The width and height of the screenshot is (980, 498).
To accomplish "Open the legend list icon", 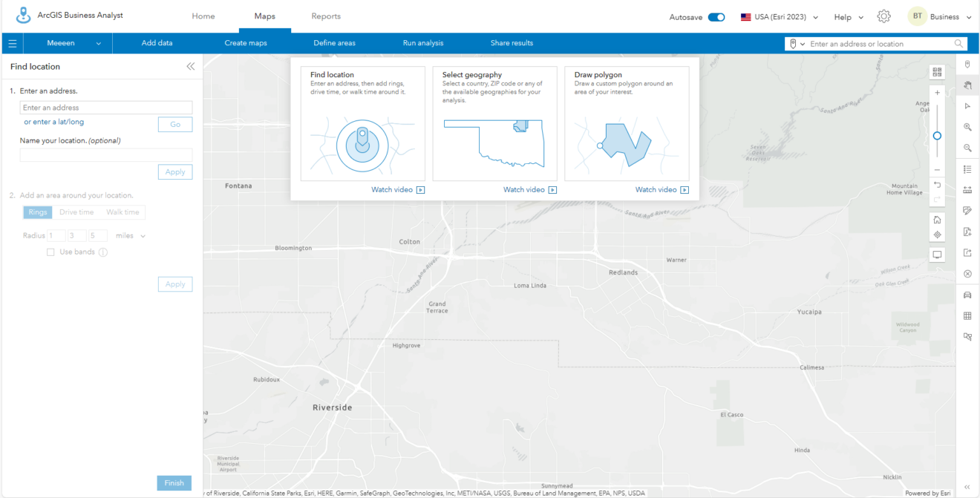I will pos(967,169).
